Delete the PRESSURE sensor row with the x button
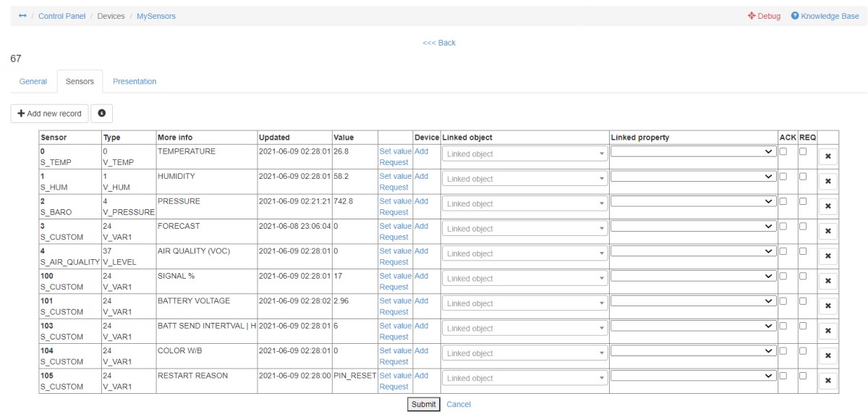The height and width of the screenshot is (417, 868). [828, 206]
